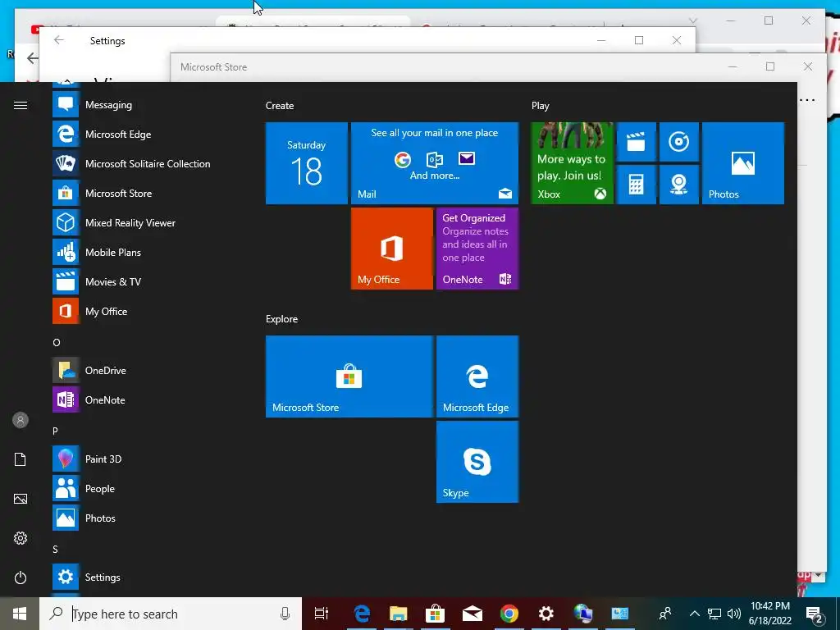Open the volume tray icon
Image resolution: width=840 pixels, height=630 pixels.
coord(734,614)
